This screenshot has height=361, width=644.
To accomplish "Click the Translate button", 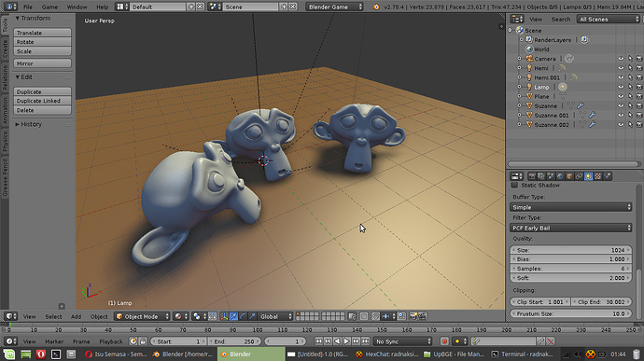I will click(x=42, y=33).
